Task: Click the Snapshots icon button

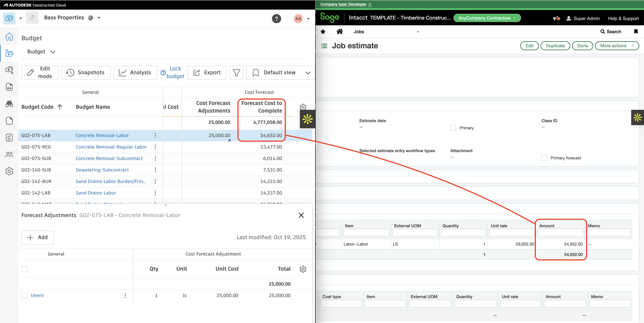Action: pos(70,72)
